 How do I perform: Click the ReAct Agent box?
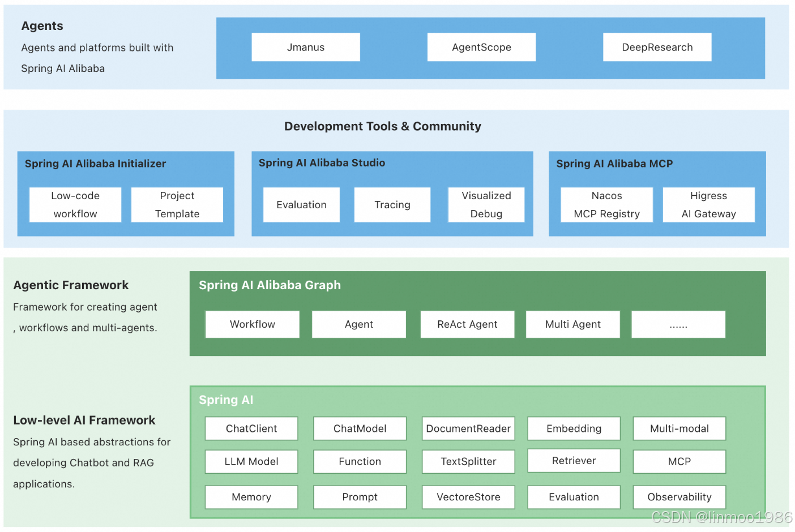point(467,324)
